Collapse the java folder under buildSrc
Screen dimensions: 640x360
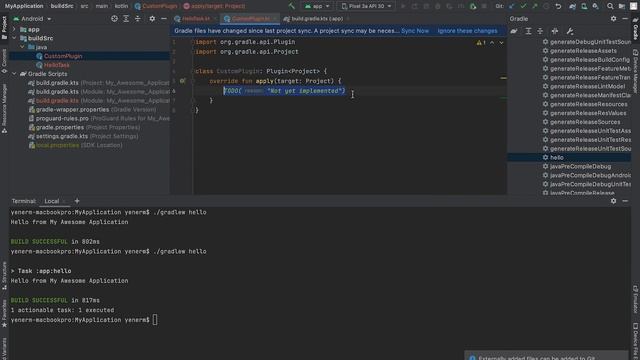pyautogui.click(x=22, y=47)
